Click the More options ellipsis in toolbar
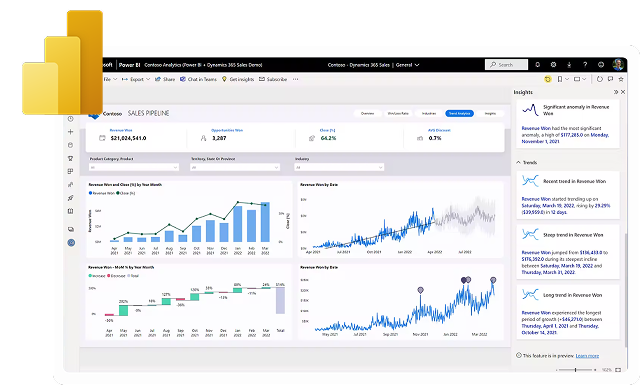 click(296, 79)
